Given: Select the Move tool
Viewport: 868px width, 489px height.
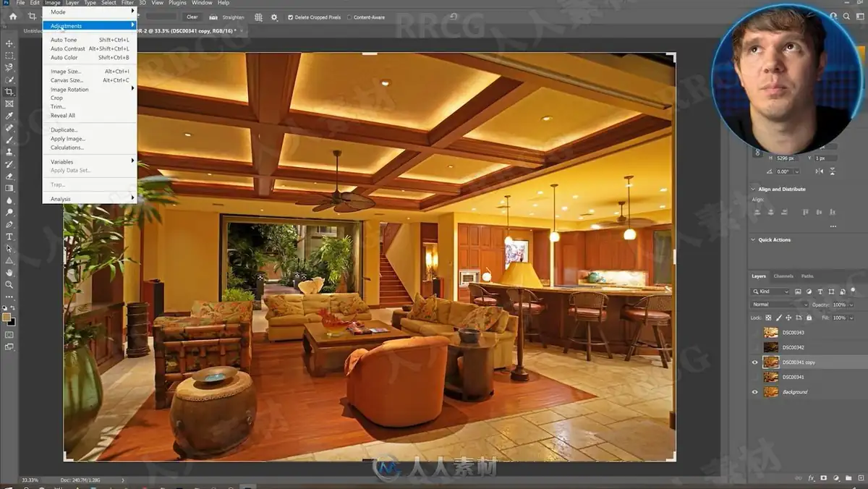Looking at the screenshot, I should click(9, 43).
